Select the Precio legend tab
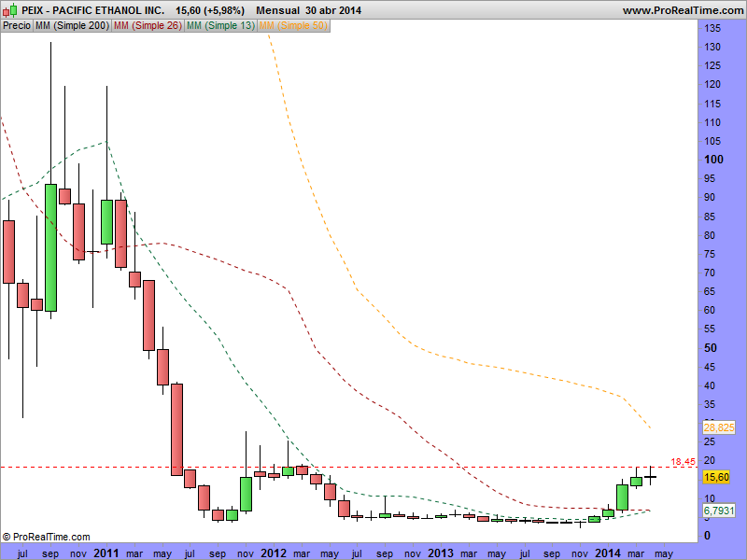 pos(17,26)
